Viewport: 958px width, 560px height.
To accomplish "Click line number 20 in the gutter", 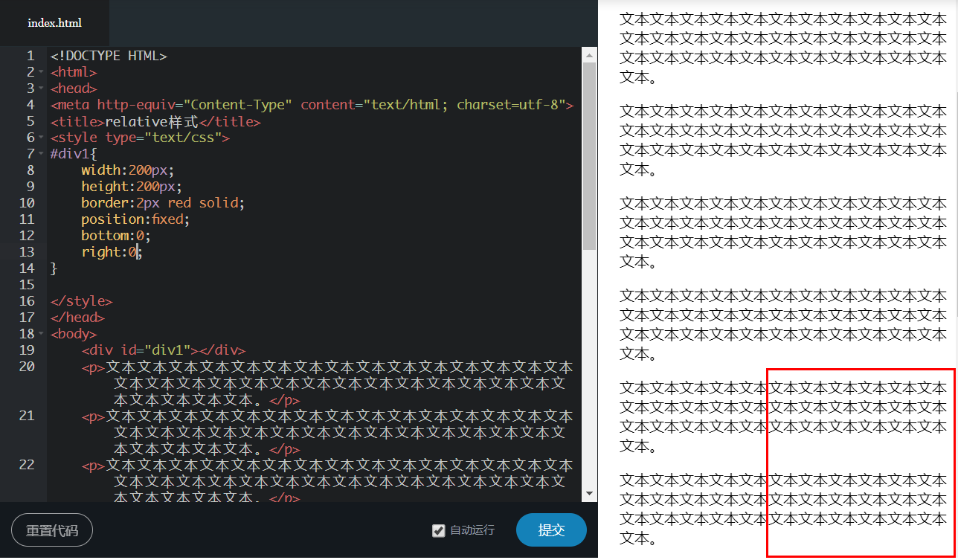I will click(x=27, y=367).
